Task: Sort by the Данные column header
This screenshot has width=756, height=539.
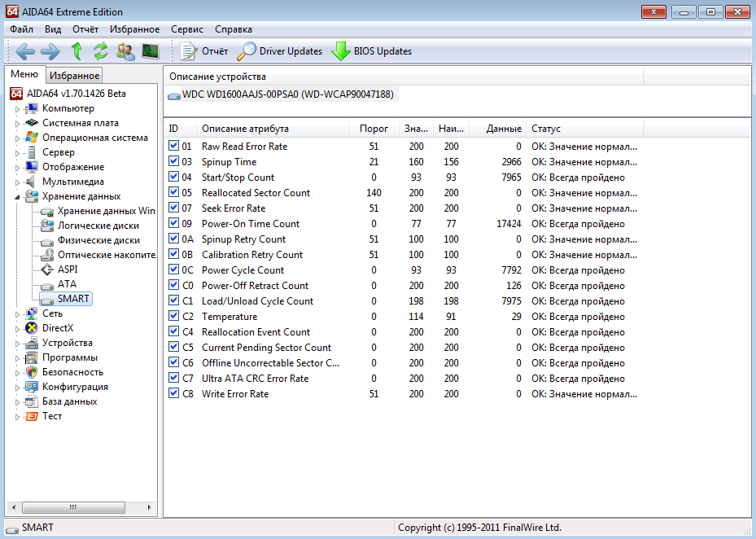Action: pyautogui.click(x=497, y=129)
